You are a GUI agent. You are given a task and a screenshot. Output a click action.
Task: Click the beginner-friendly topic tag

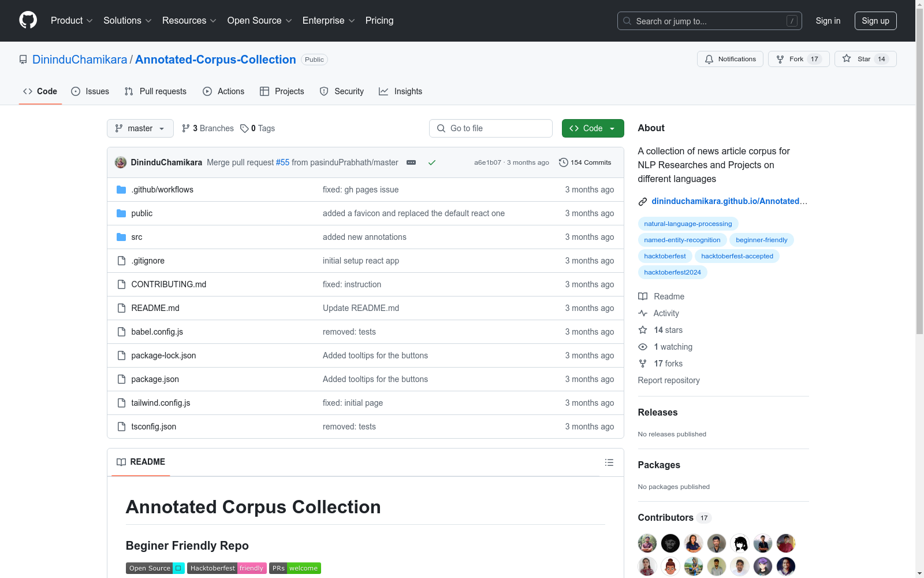coord(762,240)
